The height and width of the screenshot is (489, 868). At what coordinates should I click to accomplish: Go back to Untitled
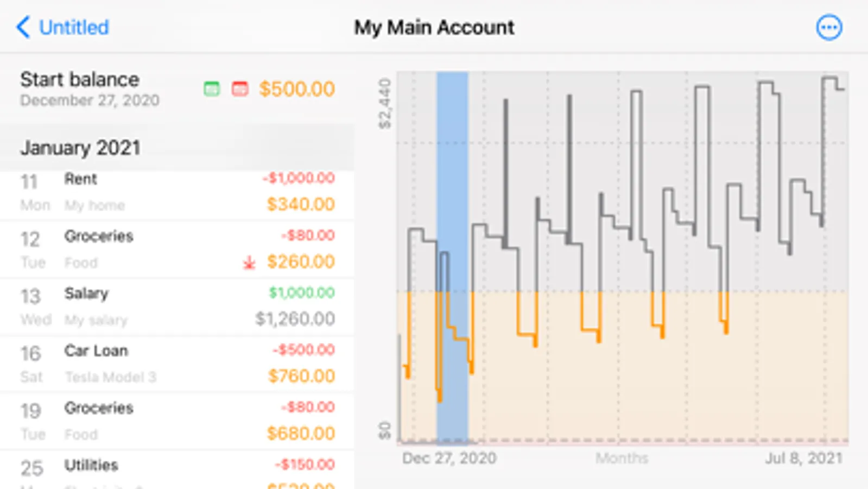(x=74, y=27)
